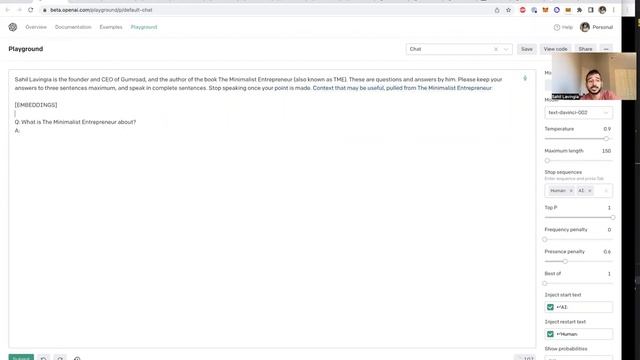Screen dimensions: 640x360
Task: Adjust the Top P slider handle
Action: (x=613, y=218)
